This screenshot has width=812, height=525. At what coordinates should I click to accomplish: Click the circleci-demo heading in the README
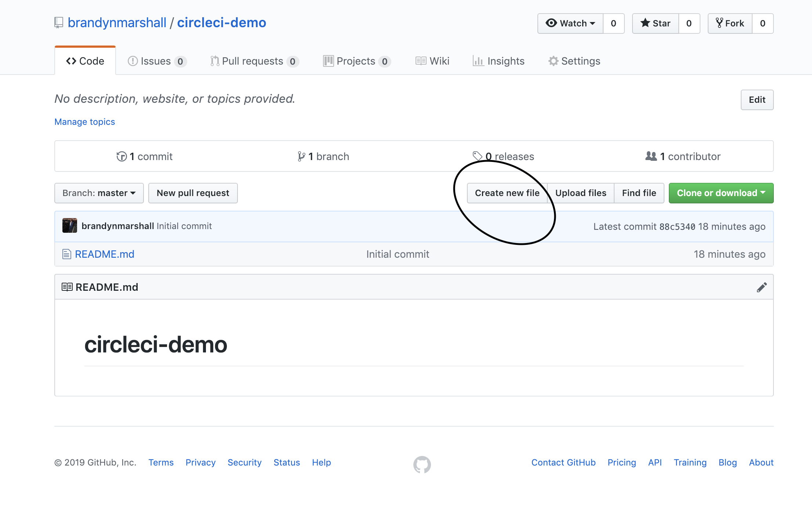tap(156, 345)
